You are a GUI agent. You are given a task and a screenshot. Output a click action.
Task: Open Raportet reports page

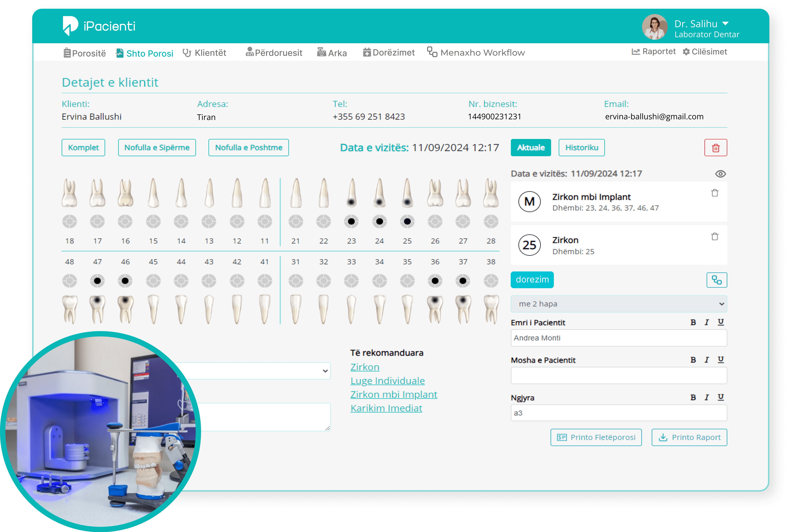(653, 52)
